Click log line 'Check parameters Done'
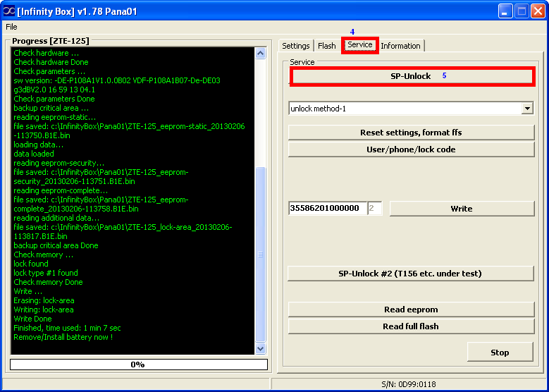549x392 pixels. (54, 99)
